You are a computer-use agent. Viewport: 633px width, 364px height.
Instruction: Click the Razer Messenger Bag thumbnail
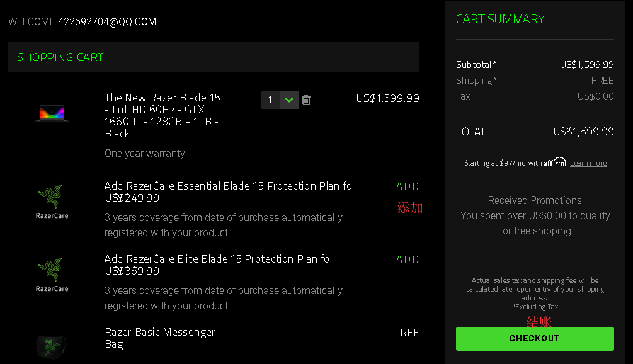52,345
